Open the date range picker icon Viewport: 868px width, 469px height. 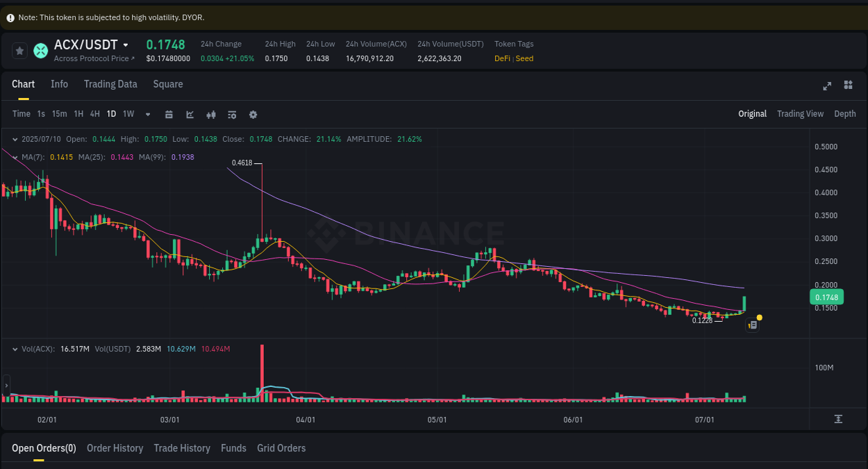point(169,114)
